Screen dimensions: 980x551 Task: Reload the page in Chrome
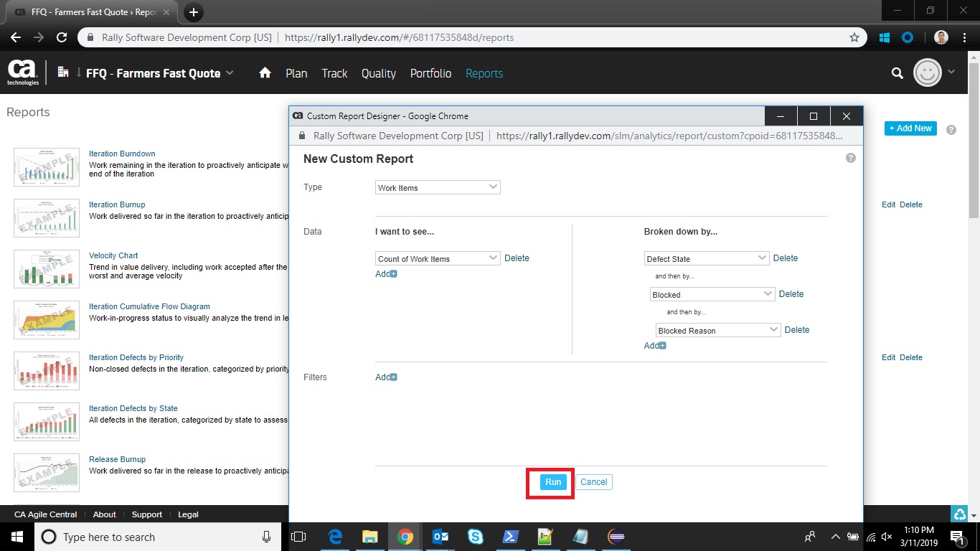[62, 37]
